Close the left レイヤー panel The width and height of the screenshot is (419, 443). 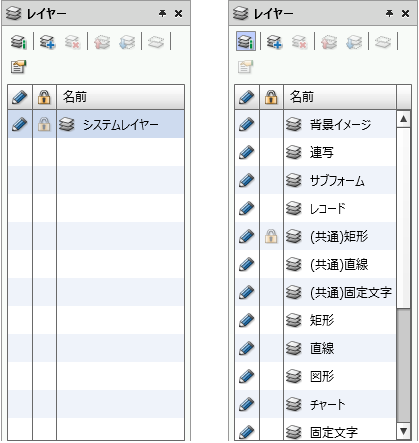click(x=179, y=13)
